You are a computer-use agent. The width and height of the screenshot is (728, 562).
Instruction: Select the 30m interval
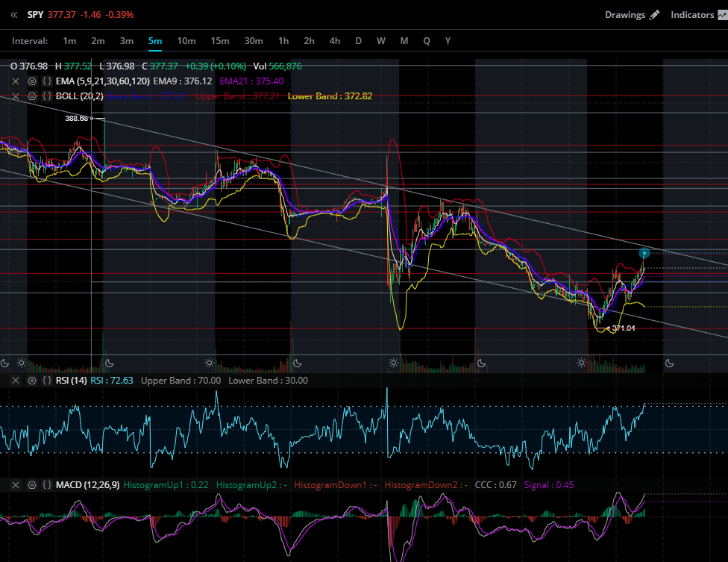pyautogui.click(x=254, y=41)
